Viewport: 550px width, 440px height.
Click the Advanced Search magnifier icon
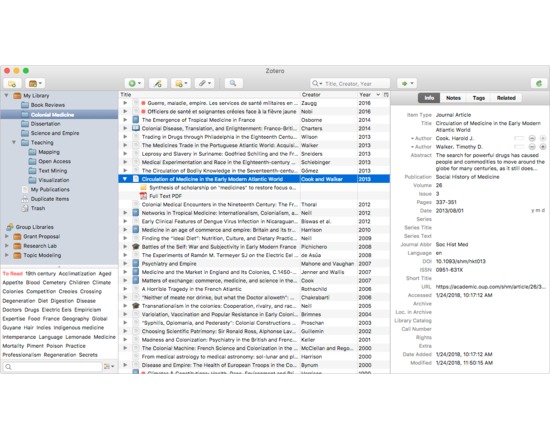tap(233, 84)
